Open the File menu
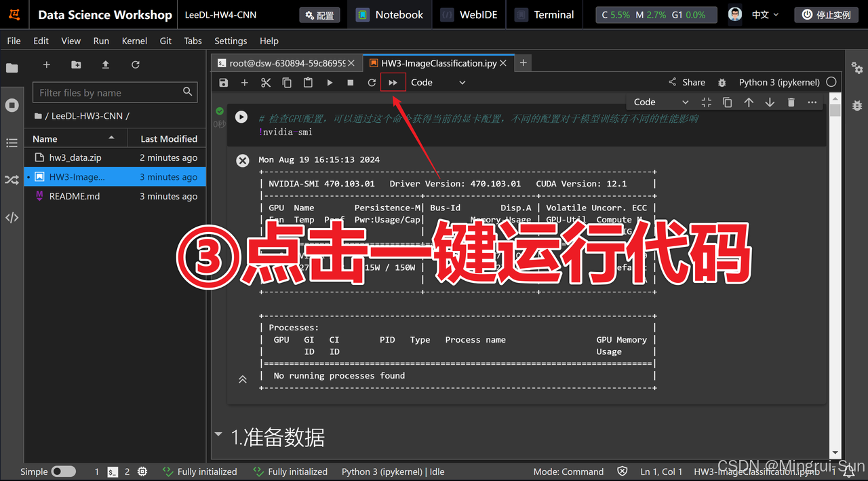868x481 pixels. pos(14,41)
